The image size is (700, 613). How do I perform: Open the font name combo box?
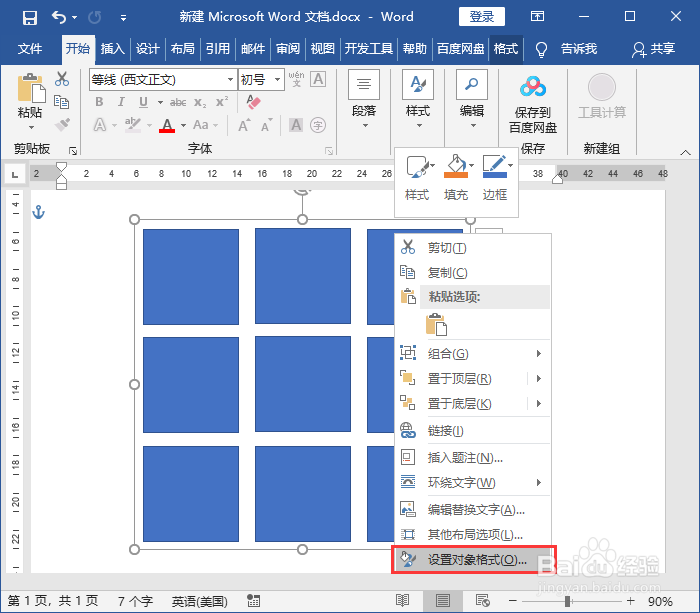[162, 80]
